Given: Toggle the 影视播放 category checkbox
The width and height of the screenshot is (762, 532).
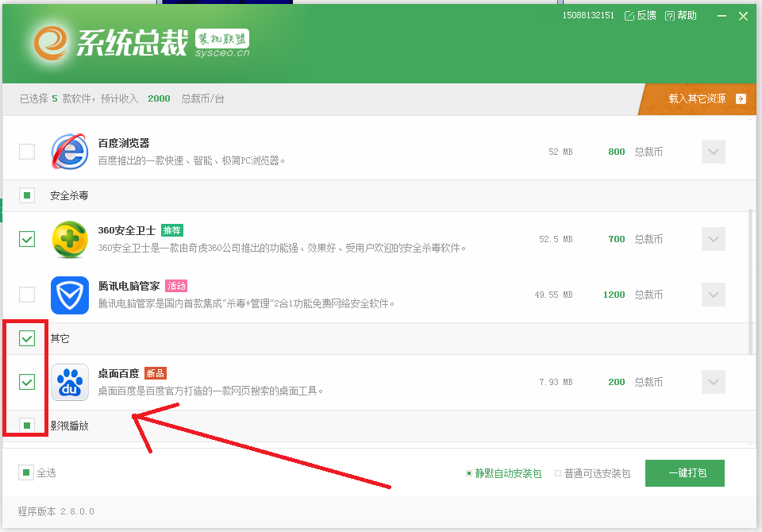Looking at the screenshot, I should pyautogui.click(x=27, y=426).
